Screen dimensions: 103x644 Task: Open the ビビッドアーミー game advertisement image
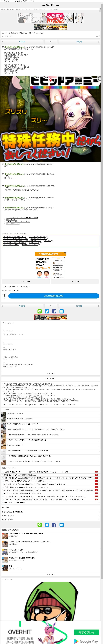tap(51, 119)
